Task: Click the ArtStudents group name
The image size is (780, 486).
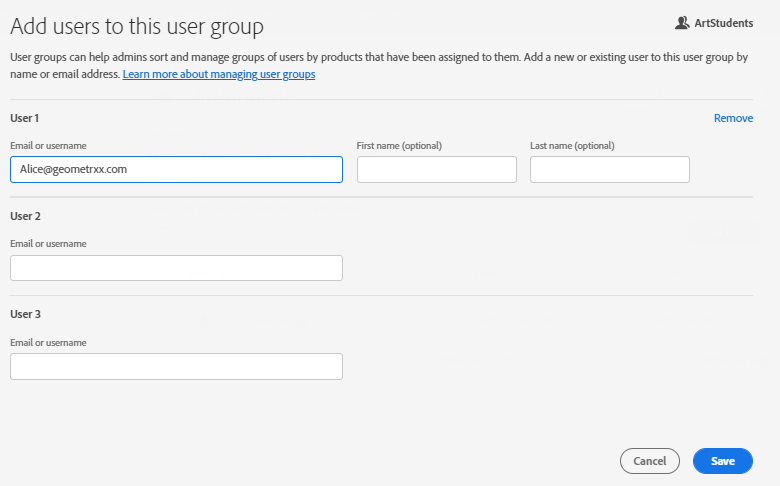Action: (x=724, y=22)
